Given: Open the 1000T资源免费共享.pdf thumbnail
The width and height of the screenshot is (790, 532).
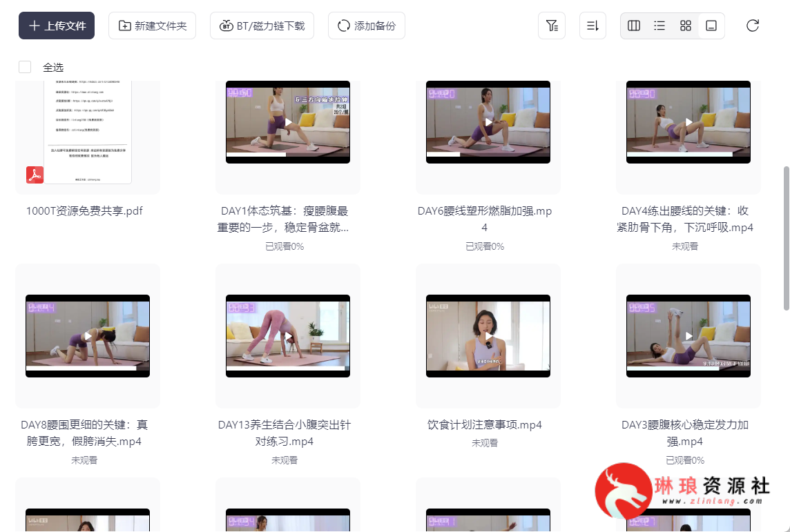Looking at the screenshot, I should (88, 132).
